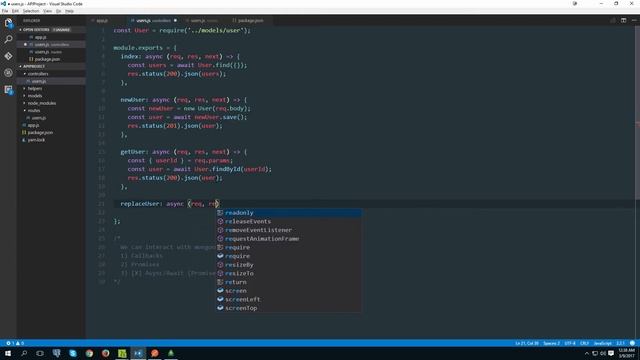
Task: Click the taskbar clock and date
Action: click(626, 353)
